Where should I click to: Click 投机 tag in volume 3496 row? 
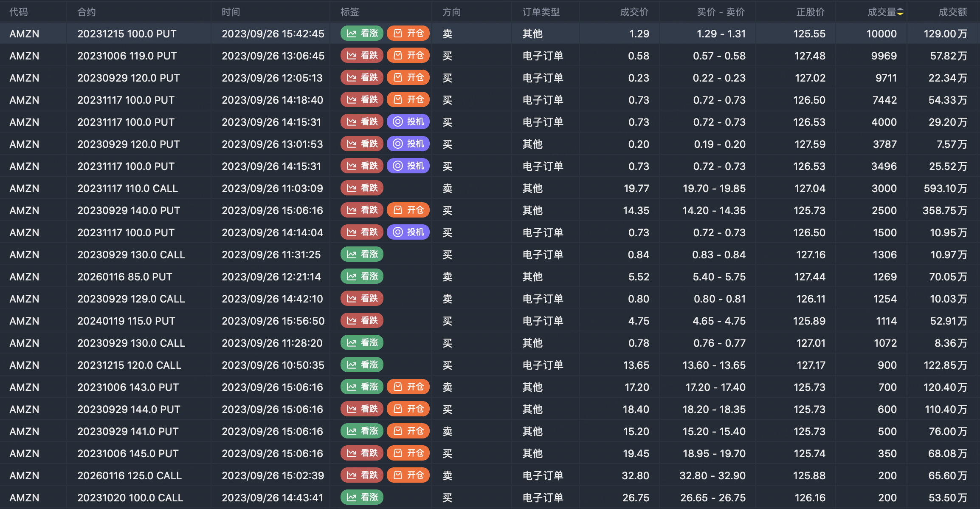click(x=408, y=166)
